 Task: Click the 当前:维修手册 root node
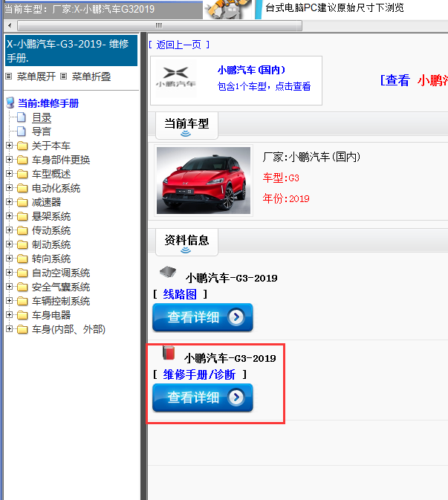click(48, 103)
